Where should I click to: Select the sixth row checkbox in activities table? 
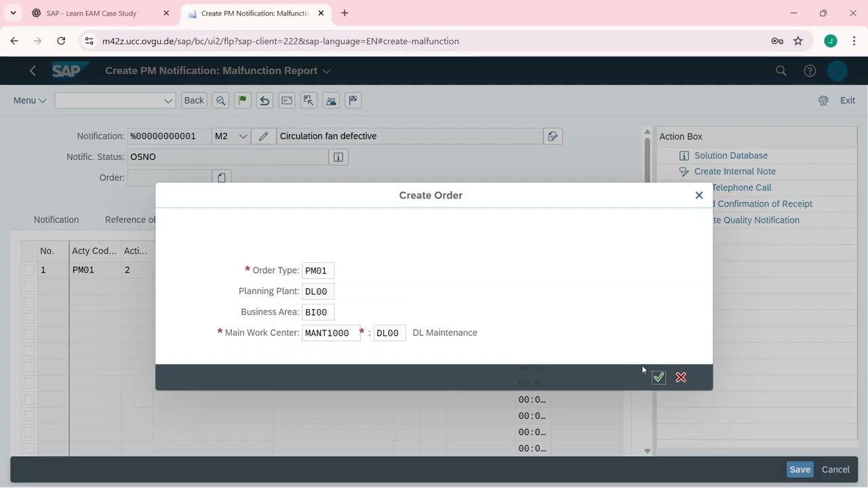coord(28,351)
